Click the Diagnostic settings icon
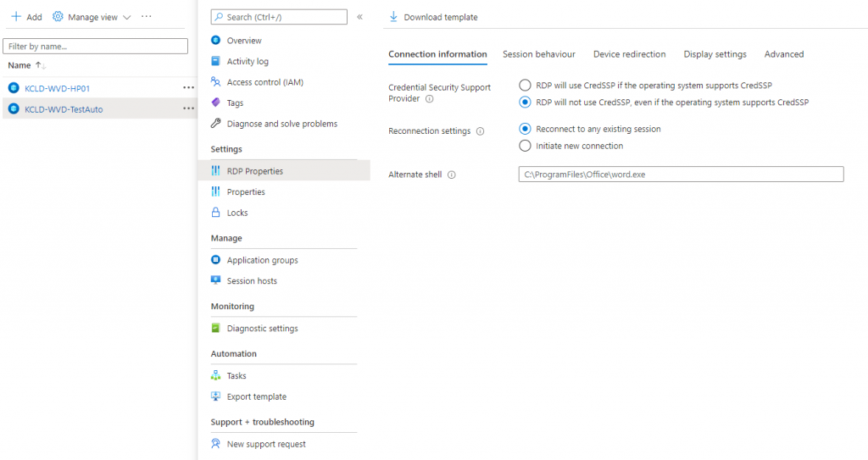The height and width of the screenshot is (460, 868). [x=216, y=328]
